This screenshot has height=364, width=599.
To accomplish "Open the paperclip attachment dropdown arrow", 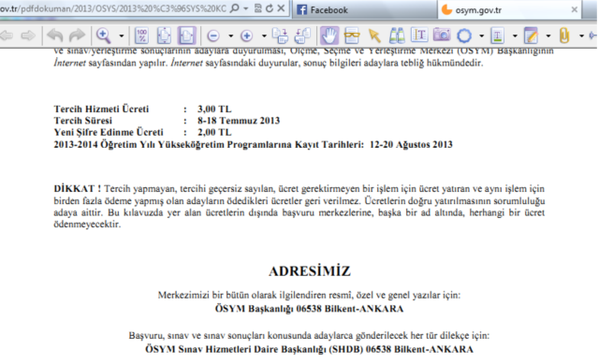I will pyautogui.click(x=581, y=36).
